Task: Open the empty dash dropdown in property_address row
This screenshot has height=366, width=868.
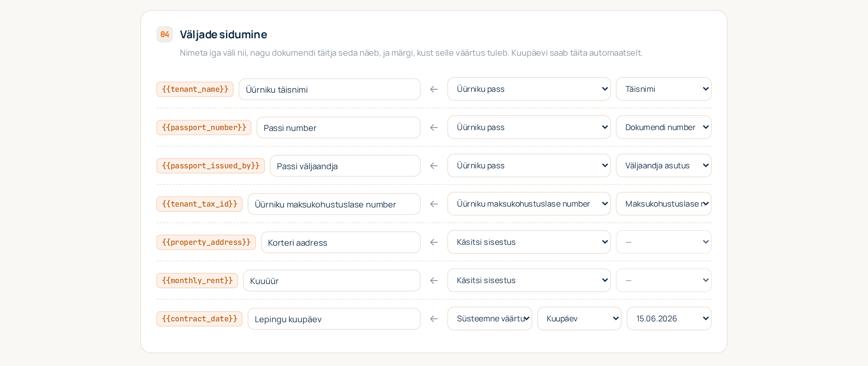Action: pyautogui.click(x=664, y=242)
